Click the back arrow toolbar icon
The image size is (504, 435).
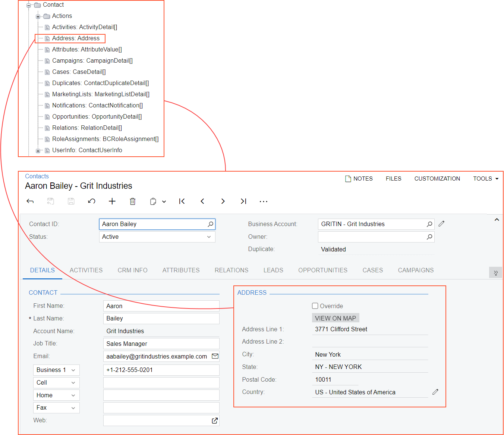click(30, 201)
